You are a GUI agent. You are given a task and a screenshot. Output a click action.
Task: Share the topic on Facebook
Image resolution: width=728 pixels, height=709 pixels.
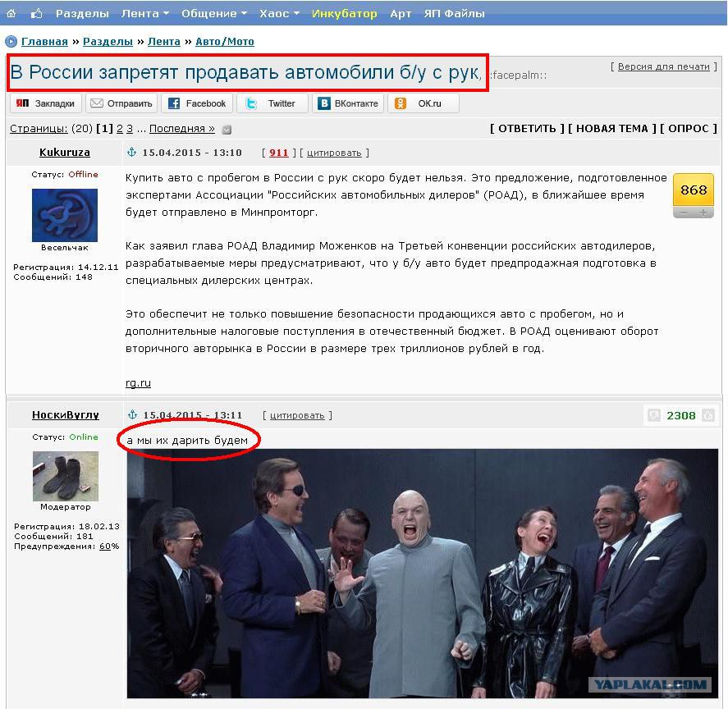pyautogui.click(x=197, y=103)
